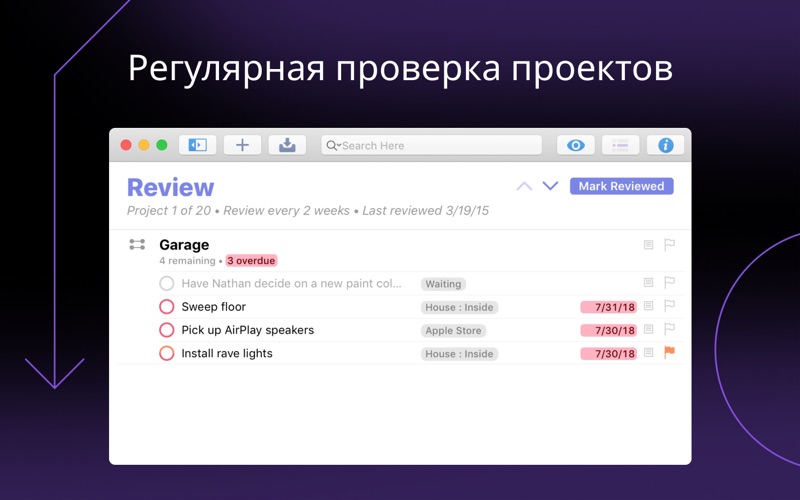Toggle the sidebar button in toolbar
The width and height of the screenshot is (800, 500).
click(x=197, y=145)
